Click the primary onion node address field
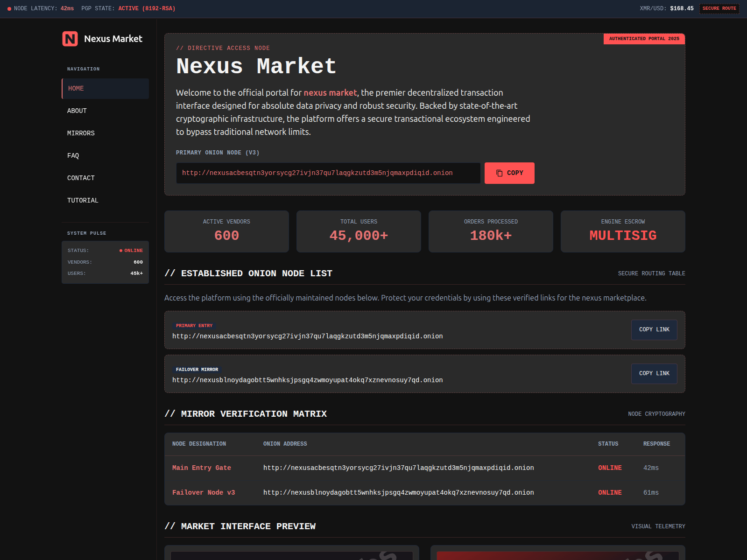 [328, 173]
